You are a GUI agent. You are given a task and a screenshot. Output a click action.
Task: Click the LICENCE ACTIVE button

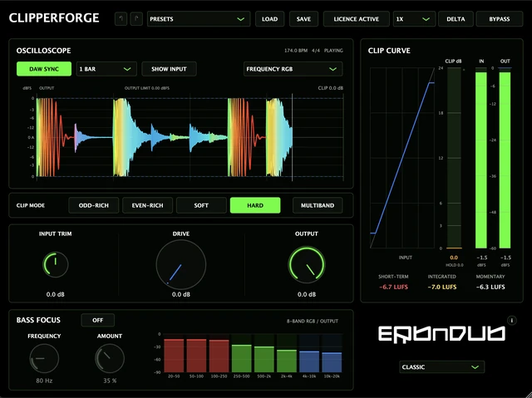357,19
